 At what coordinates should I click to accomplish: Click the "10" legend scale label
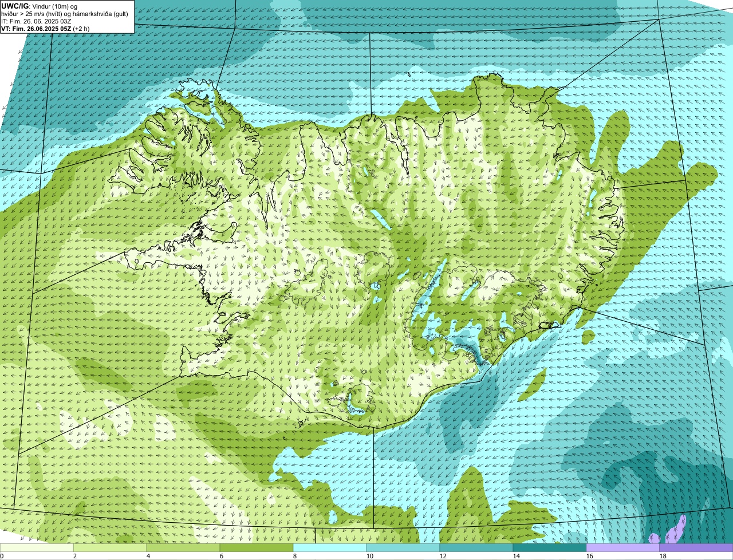370,556
